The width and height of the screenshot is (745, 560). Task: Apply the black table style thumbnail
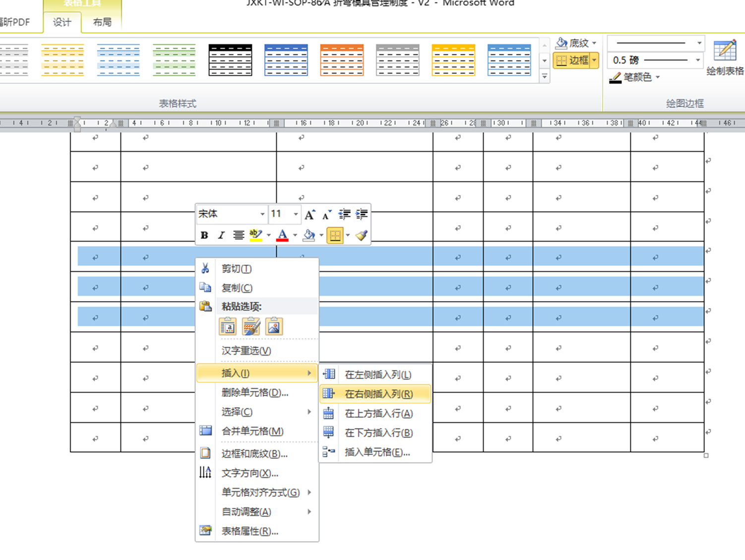click(x=230, y=60)
